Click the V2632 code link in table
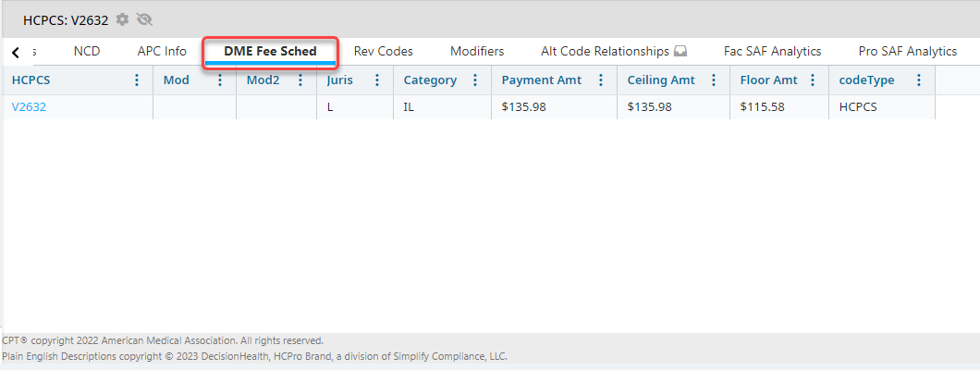The width and height of the screenshot is (980, 370). [29, 107]
